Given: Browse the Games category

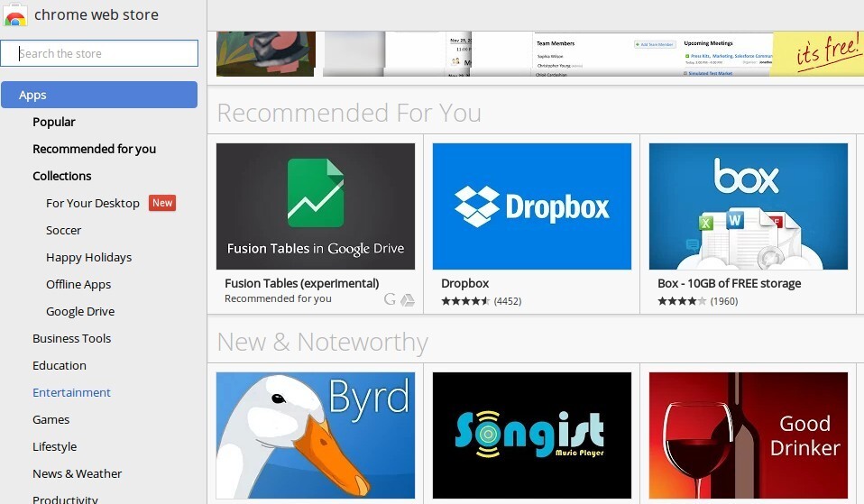Looking at the screenshot, I should coord(51,419).
